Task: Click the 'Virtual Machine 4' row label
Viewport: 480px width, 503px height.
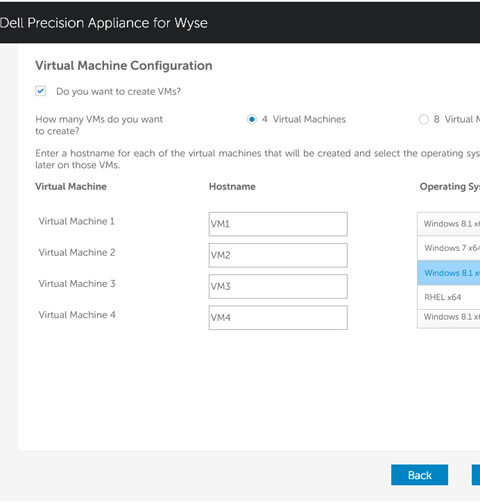Action: click(77, 315)
